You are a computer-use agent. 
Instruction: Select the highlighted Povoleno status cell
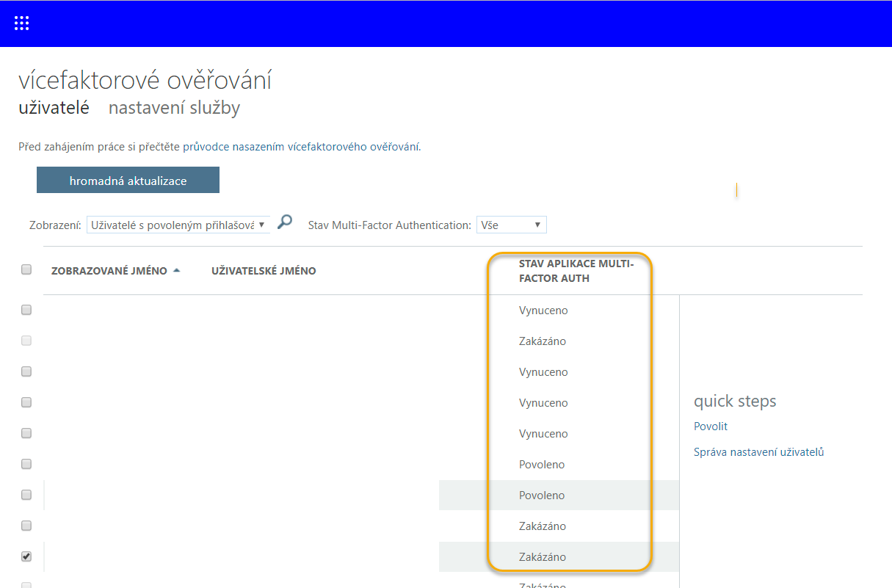(x=542, y=496)
